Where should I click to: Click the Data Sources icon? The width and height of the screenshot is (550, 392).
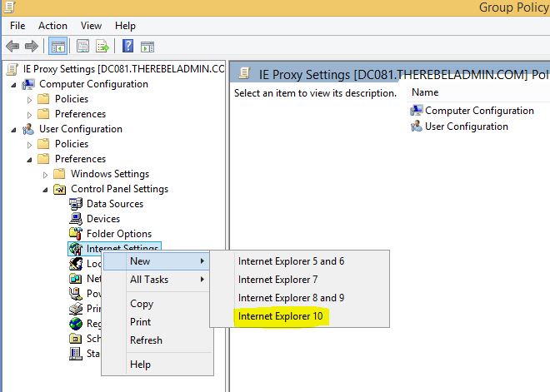click(76, 204)
